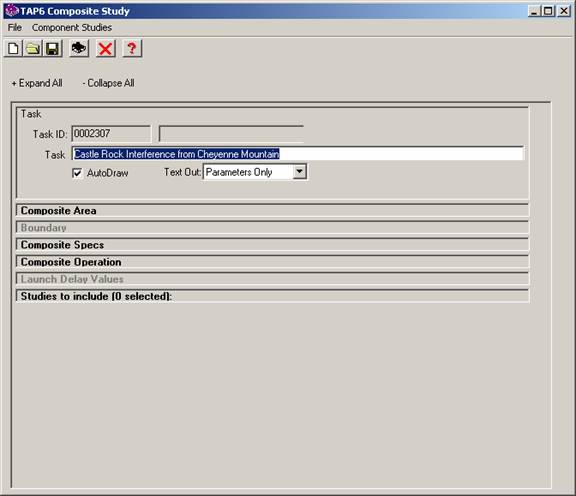The image size is (576, 496).
Task: Click the + Expand All link
Action: coord(37,83)
